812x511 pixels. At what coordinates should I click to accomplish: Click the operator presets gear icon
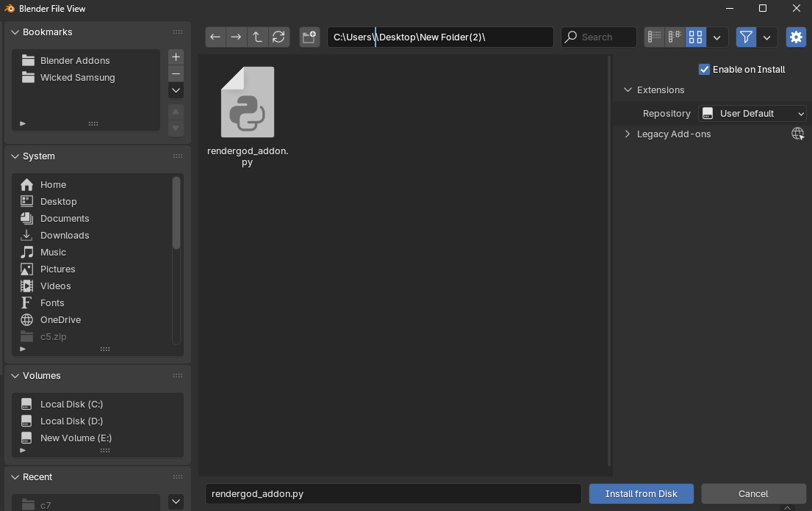click(796, 37)
